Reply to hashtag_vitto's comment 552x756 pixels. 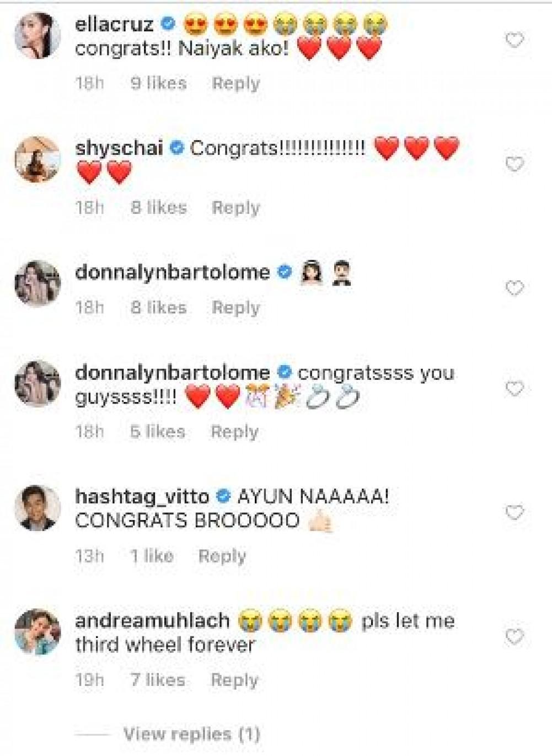[222, 556]
